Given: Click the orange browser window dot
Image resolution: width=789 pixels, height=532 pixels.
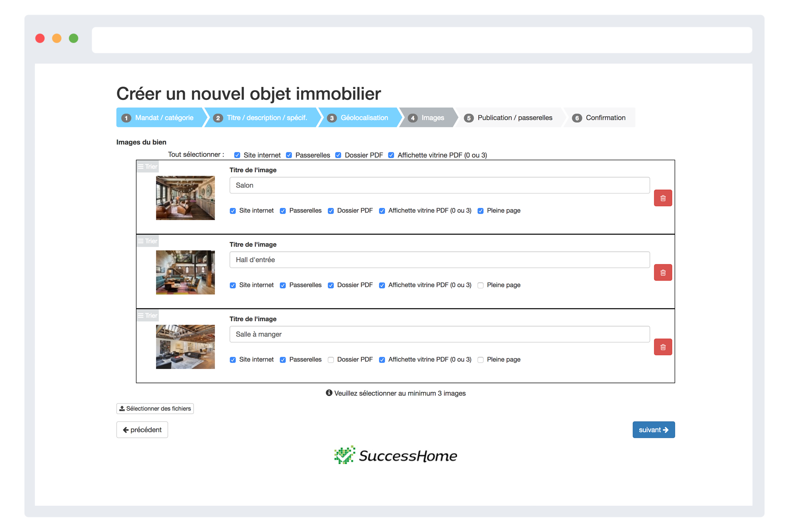Looking at the screenshot, I should pos(57,38).
